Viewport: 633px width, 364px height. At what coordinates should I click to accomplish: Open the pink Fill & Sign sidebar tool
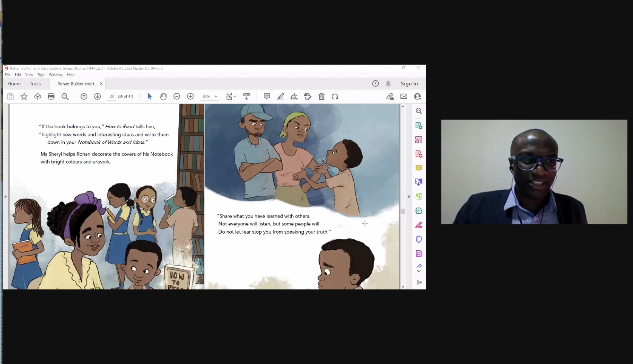tap(419, 225)
